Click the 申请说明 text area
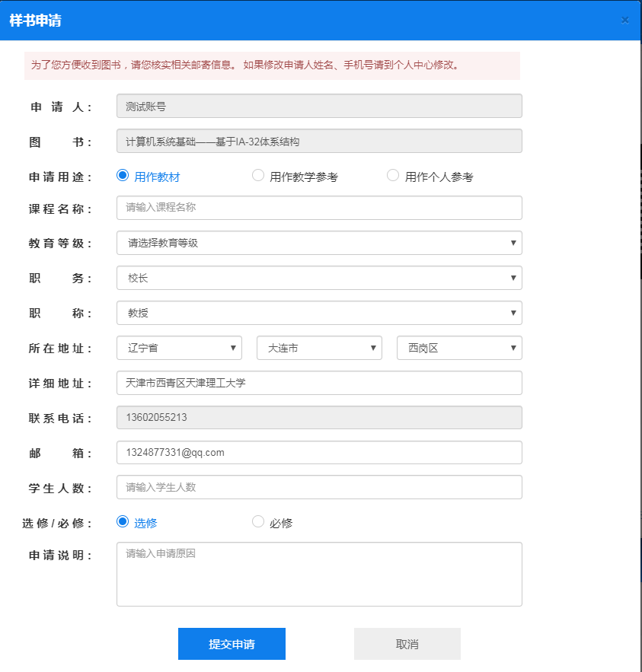 click(x=319, y=574)
